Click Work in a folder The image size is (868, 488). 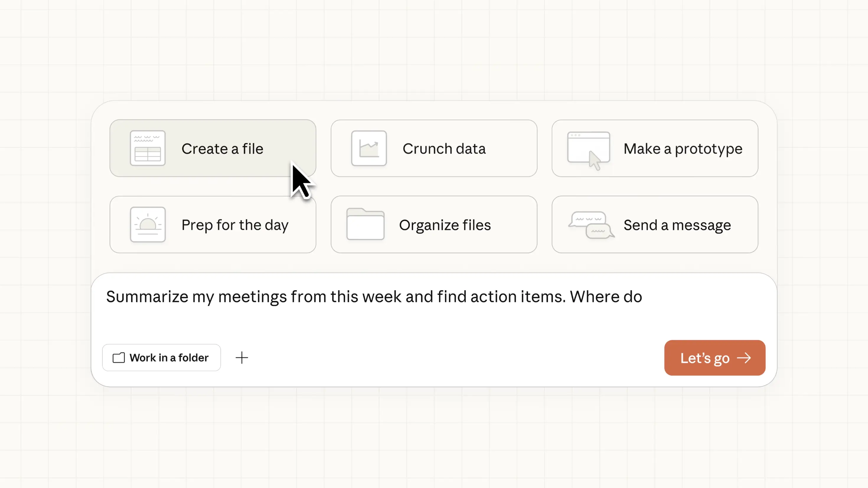161,358
